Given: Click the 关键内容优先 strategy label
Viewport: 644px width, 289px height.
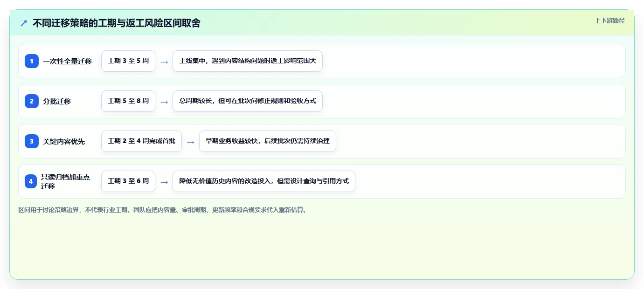Looking at the screenshot, I should click(64, 141).
